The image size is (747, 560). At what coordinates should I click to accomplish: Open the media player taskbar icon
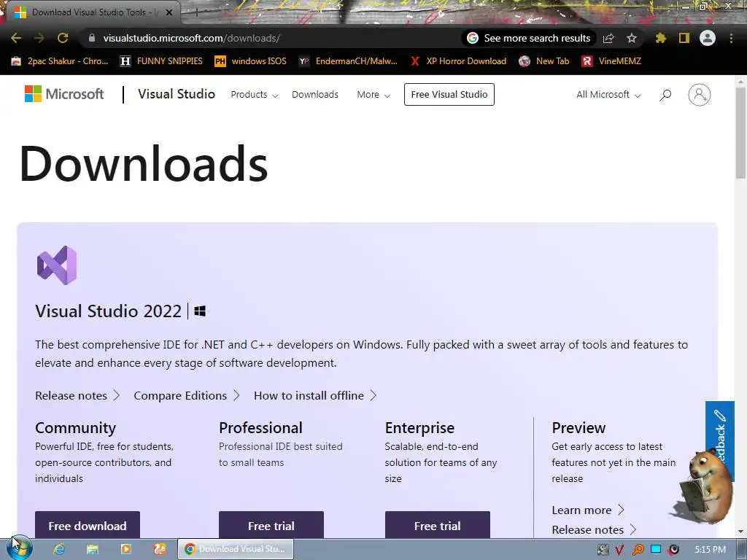[125, 549]
